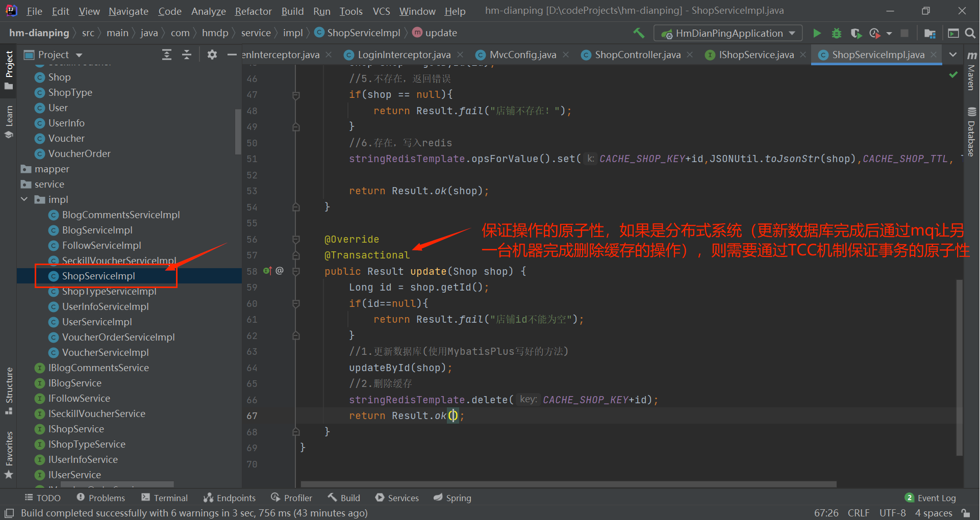Run with coverage shield icon

[856, 33]
